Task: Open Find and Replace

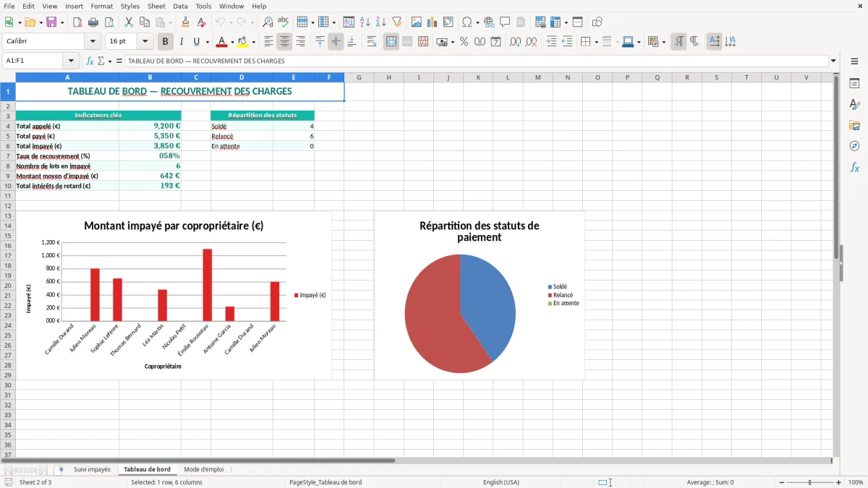Action: point(268,22)
